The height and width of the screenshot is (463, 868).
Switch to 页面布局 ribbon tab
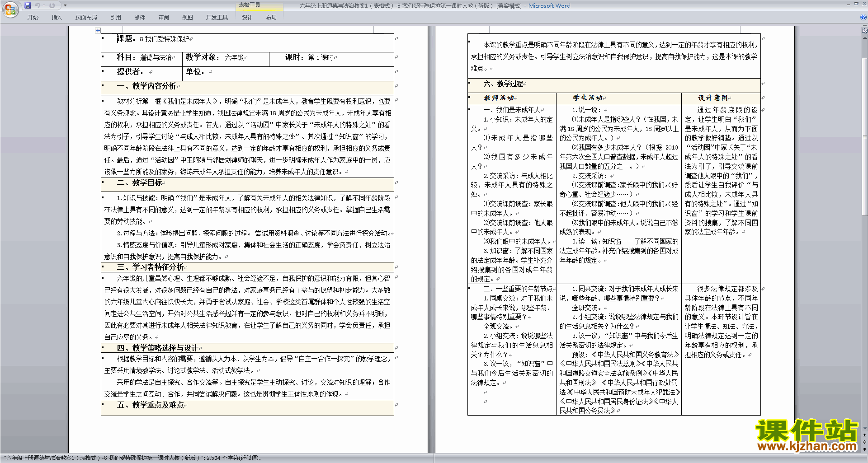(x=86, y=18)
